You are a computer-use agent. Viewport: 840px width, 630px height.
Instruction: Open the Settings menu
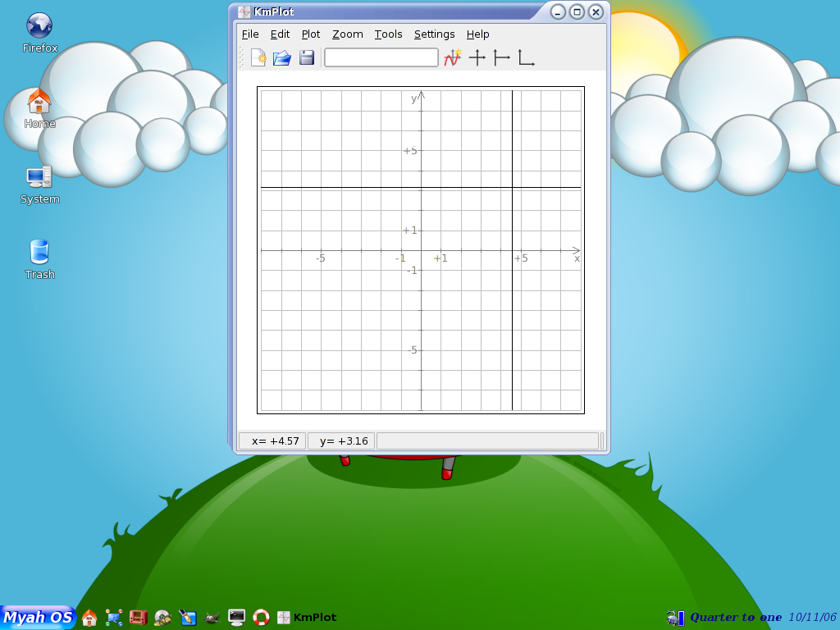pos(434,34)
